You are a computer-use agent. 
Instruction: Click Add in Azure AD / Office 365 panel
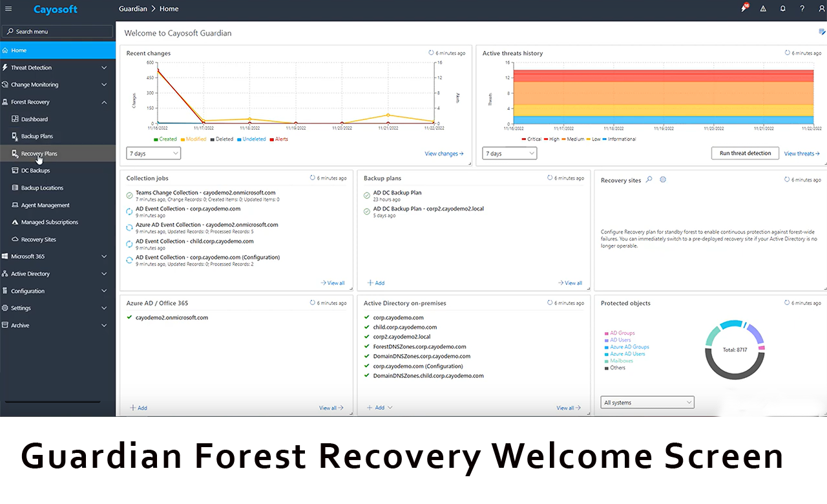[x=138, y=408]
